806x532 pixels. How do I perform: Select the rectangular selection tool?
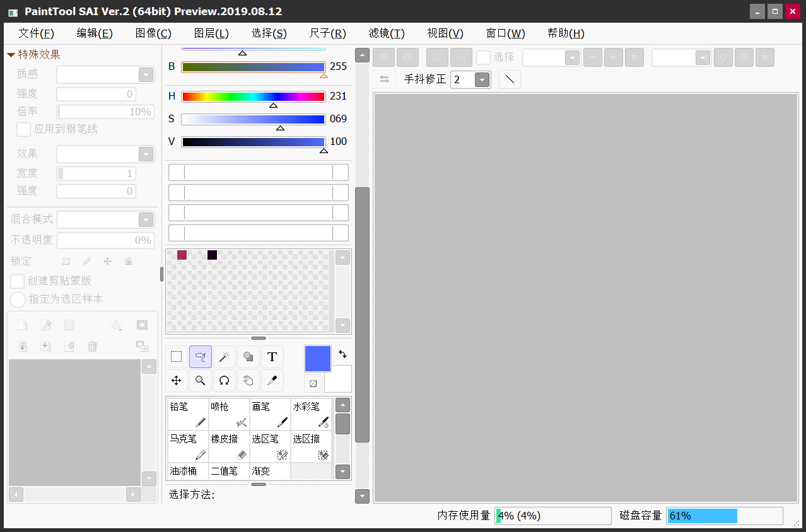click(x=177, y=357)
